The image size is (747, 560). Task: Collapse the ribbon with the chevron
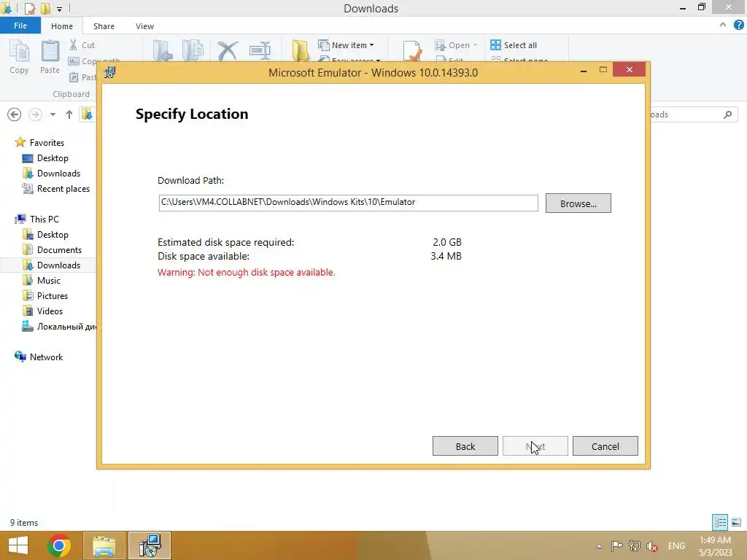click(x=723, y=26)
